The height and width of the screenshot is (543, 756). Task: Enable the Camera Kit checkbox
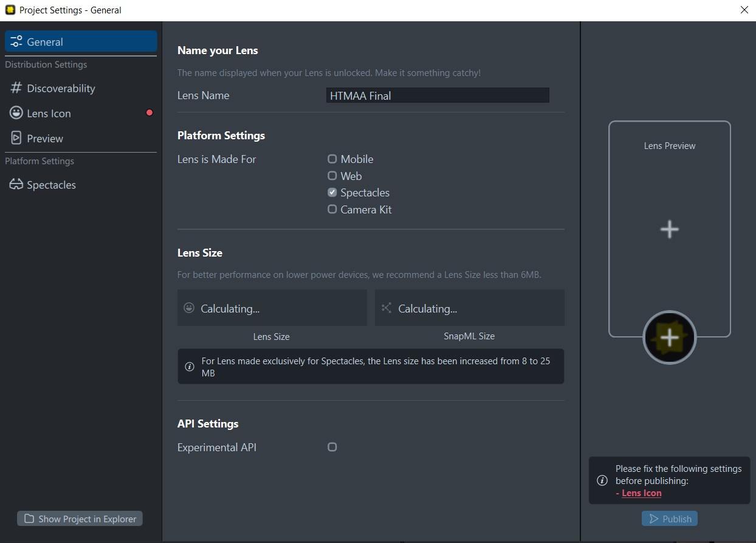click(x=332, y=209)
